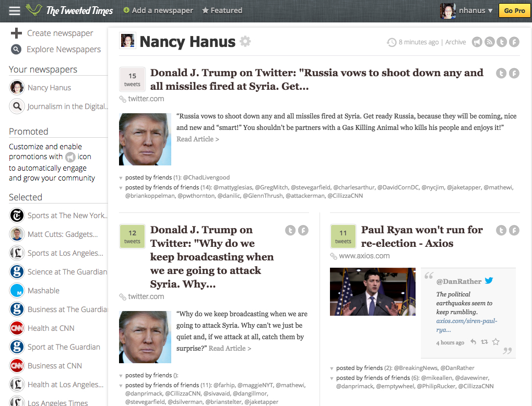Select Add a newspaper in top bar

click(158, 10)
